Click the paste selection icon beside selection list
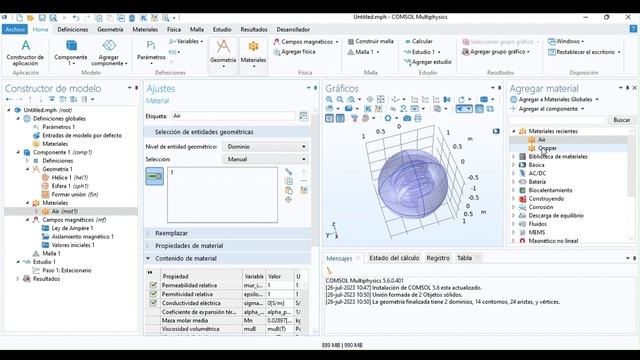The width and height of the screenshot is (640, 360). coord(289,190)
